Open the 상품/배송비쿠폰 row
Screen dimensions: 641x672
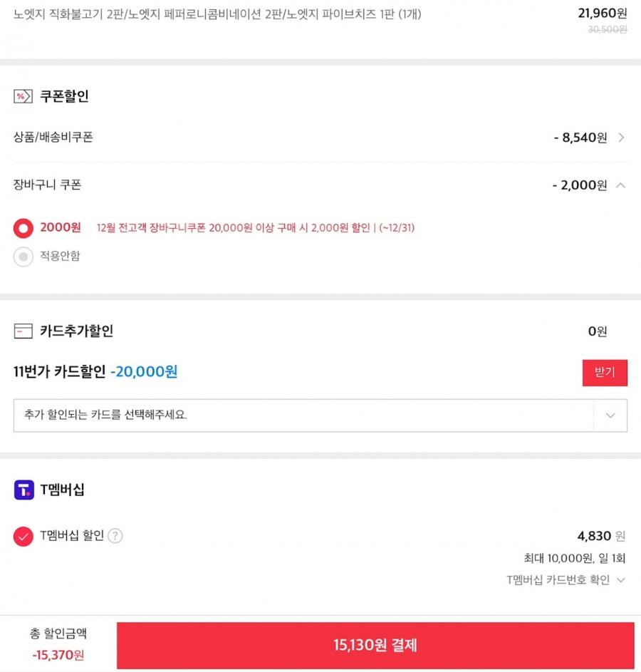[x=320, y=138]
